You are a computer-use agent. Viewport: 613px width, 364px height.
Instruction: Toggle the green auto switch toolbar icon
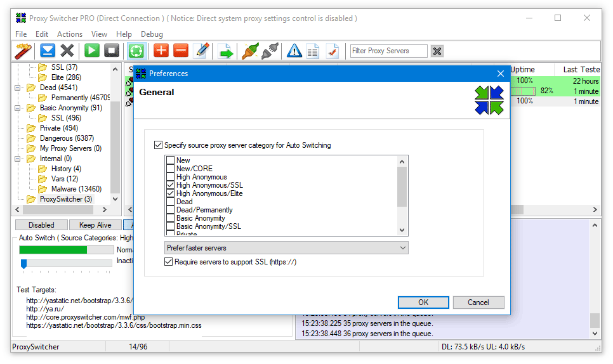(136, 51)
